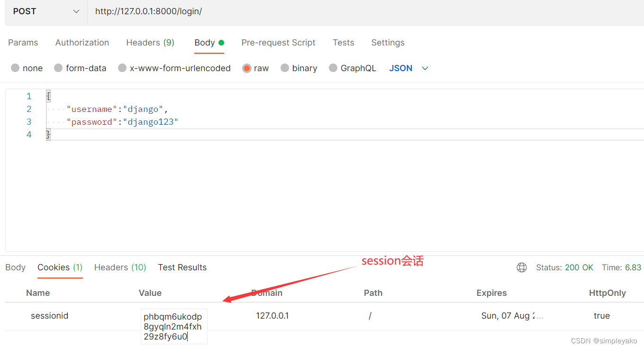This screenshot has height=349, width=644.
Task: Select the Pre-request Script tab
Action: 278,43
